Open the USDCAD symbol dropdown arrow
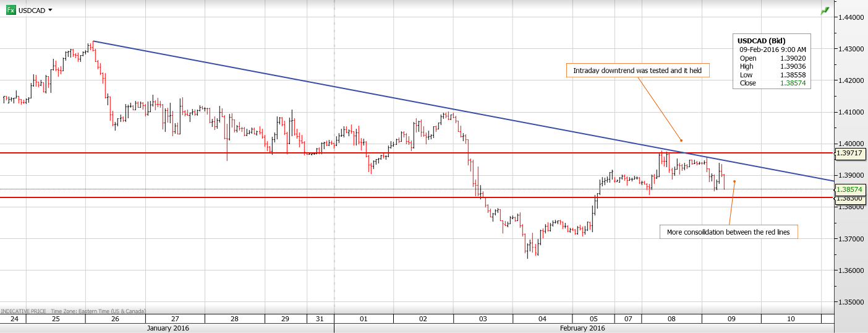 [x=50, y=10]
